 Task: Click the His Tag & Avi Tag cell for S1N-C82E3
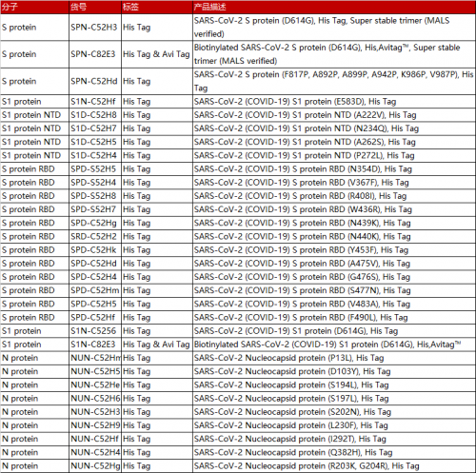pos(156,345)
